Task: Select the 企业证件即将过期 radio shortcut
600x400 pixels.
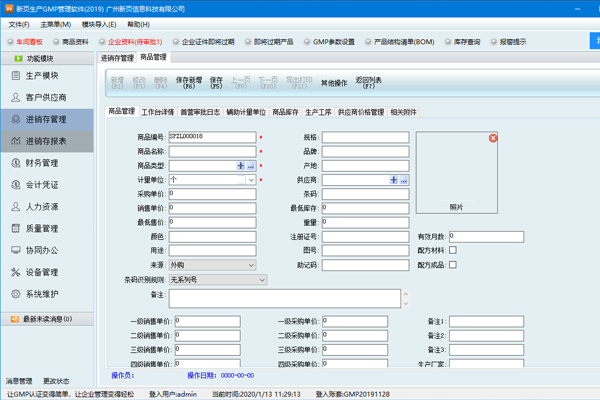Action: [x=176, y=42]
